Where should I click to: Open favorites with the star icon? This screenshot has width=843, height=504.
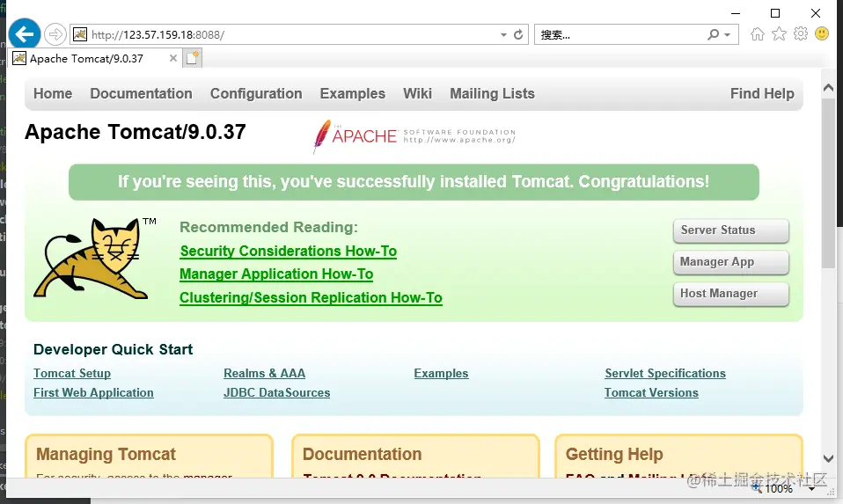(x=779, y=34)
